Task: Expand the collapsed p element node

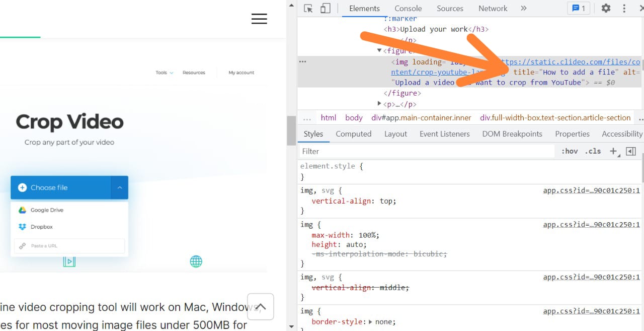Action: click(379, 103)
